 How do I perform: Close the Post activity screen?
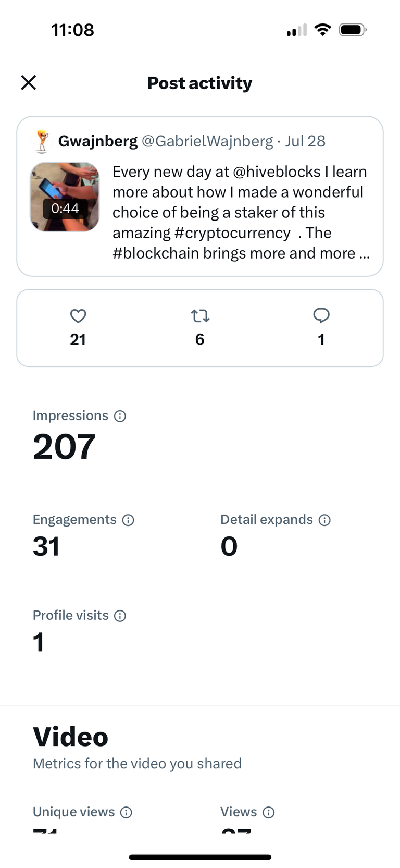coord(29,82)
